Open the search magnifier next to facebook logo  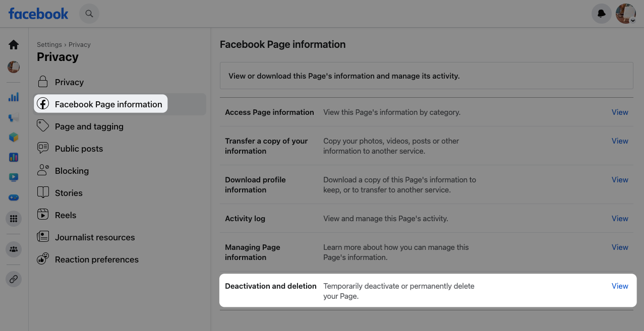click(x=89, y=14)
